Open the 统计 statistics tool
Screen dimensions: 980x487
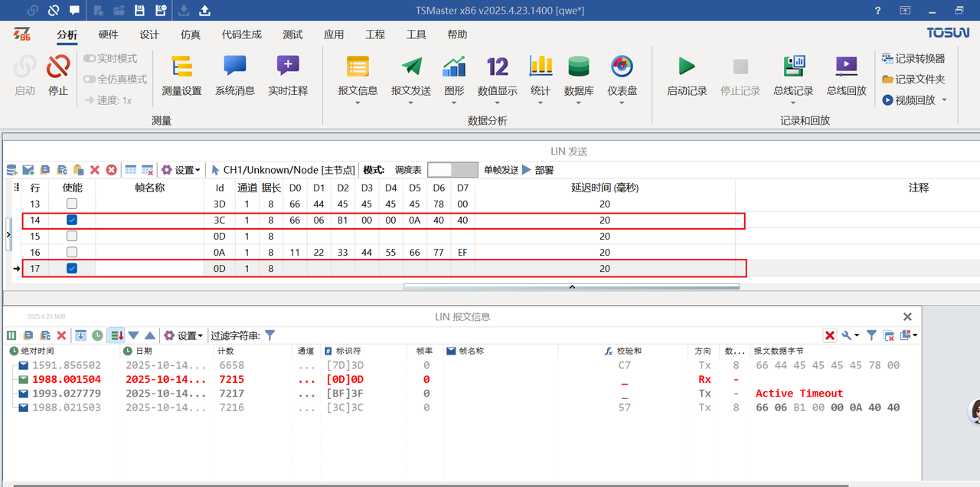coord(541,77)
